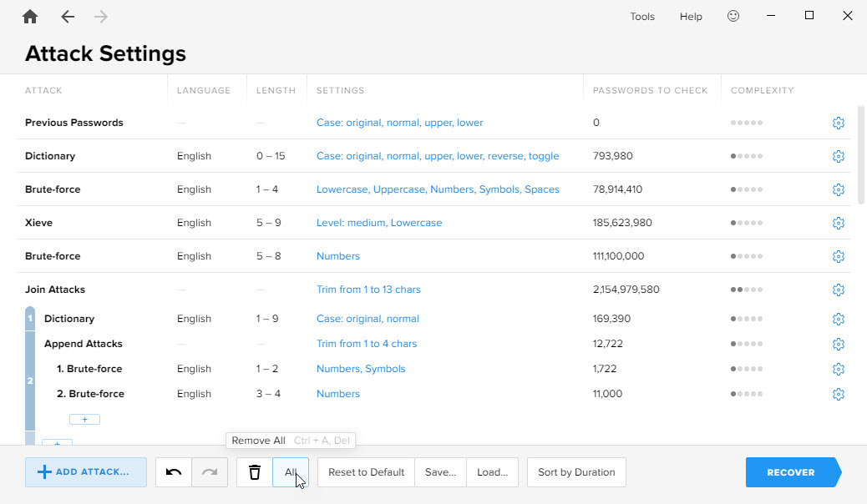This screenshot has width=867, height=504.
Task: Open Case: original, normal link
Action: [x=368, y=319]
